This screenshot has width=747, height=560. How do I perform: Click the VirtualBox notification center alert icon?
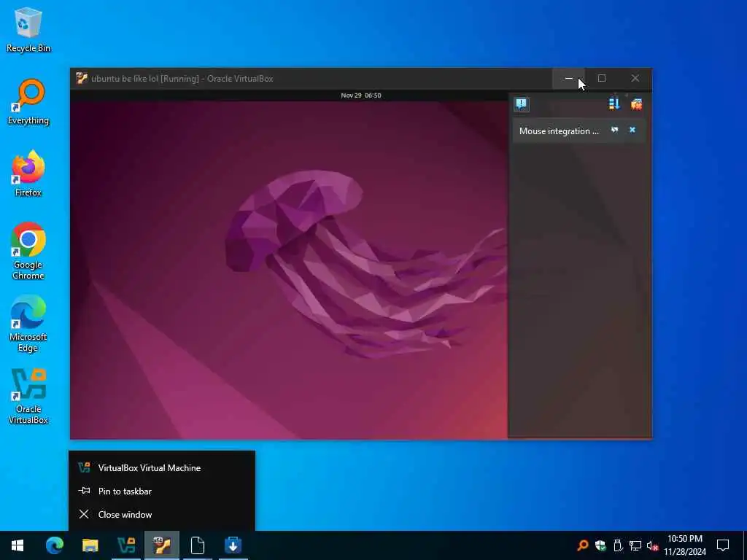521,104
